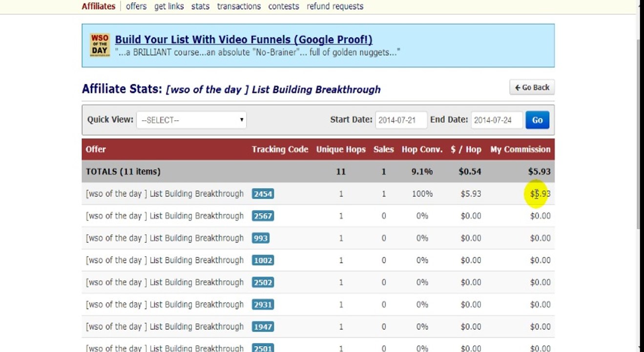The image size is (644, 352).
Task: Click the $0.54 total per hop value
Action: pyautogui.click(x=470, y=172)
